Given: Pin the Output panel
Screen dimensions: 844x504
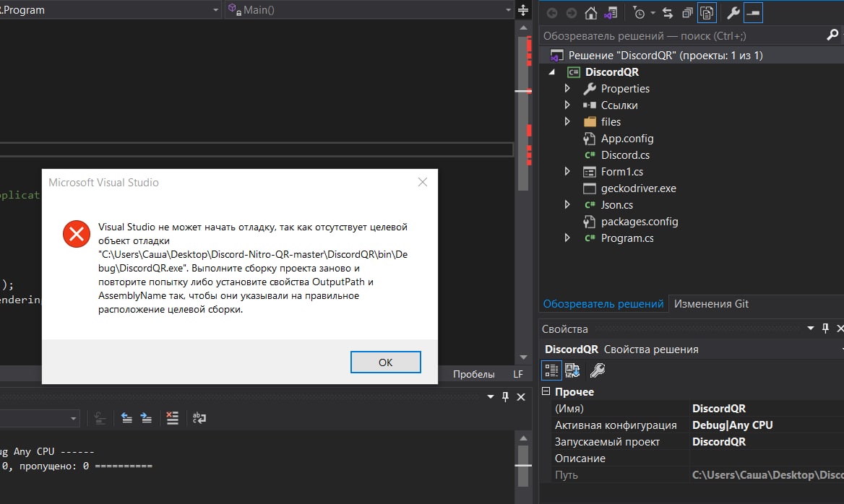Looking at the screenshot, I should [505, 397].
